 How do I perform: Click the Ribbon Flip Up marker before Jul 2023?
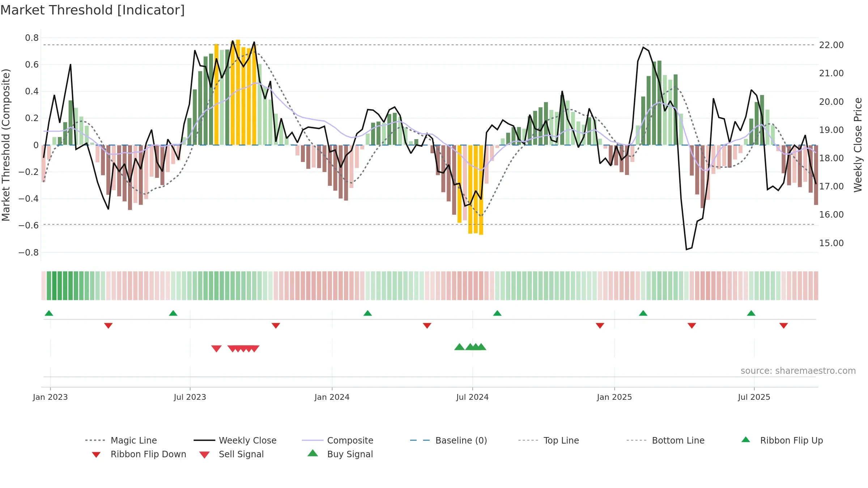[x=173, y=313]
